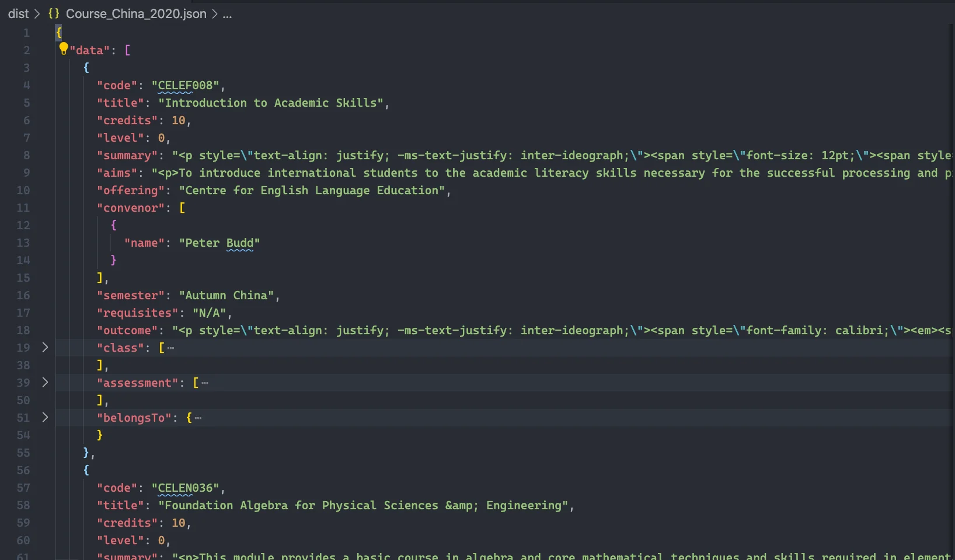Expand the folded "belongsTo" object

pyautogui.click(x=45, y=418)
